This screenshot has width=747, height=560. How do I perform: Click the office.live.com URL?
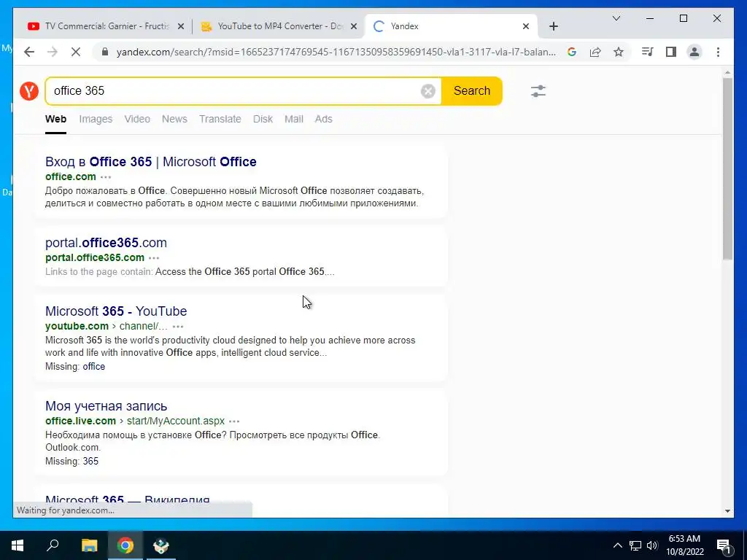(80, 421)
